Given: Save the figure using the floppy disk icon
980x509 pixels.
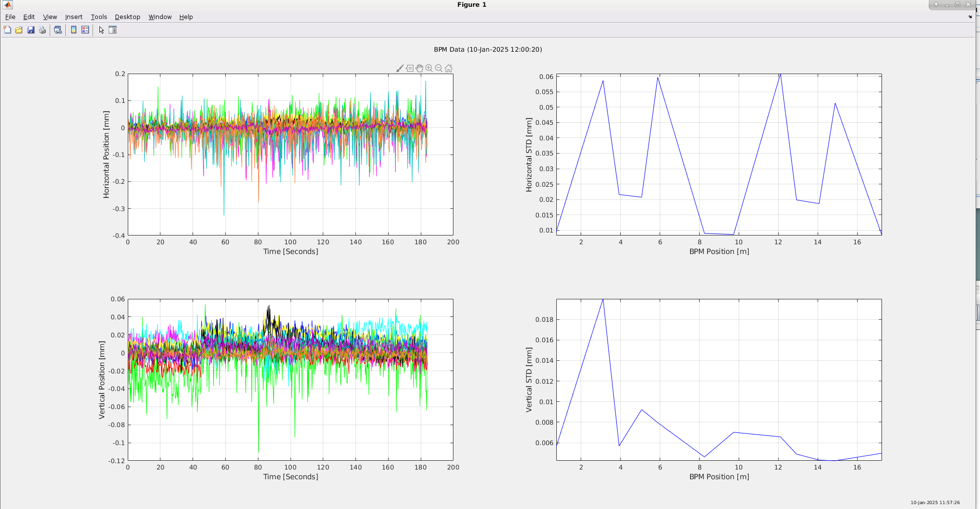Looking at the screenshot, I should [31, 30].
